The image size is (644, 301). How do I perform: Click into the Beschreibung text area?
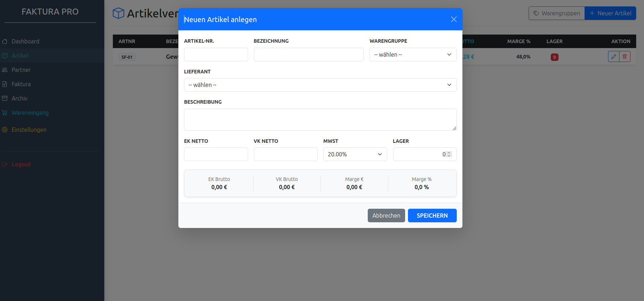coord(320,120)
